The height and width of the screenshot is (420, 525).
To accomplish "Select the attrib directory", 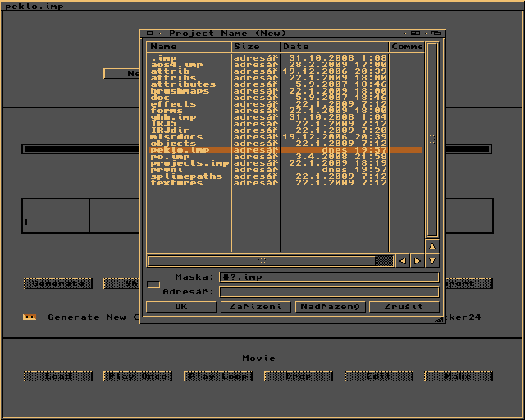I will pyautogui.click(x=285, y=71).
